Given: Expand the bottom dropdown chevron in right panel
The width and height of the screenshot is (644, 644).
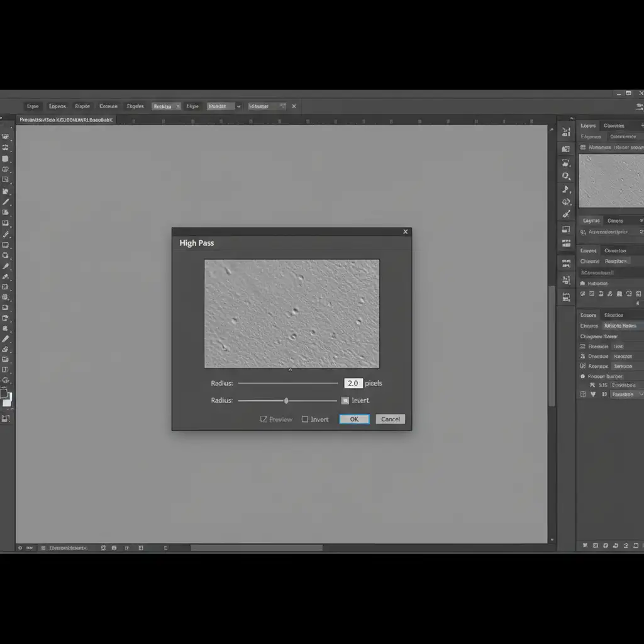Looking at the screenshot, I should point(640,394).
